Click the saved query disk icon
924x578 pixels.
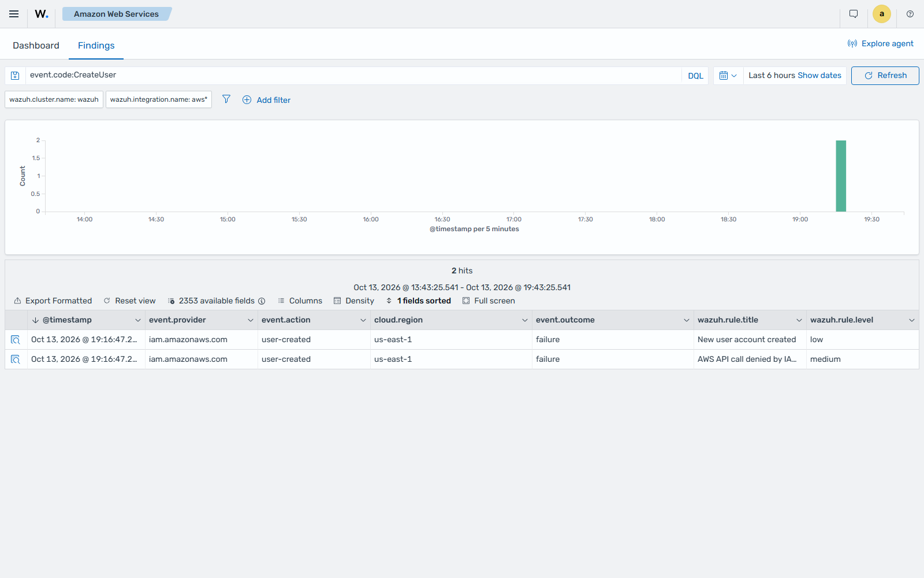coord(16,76)
